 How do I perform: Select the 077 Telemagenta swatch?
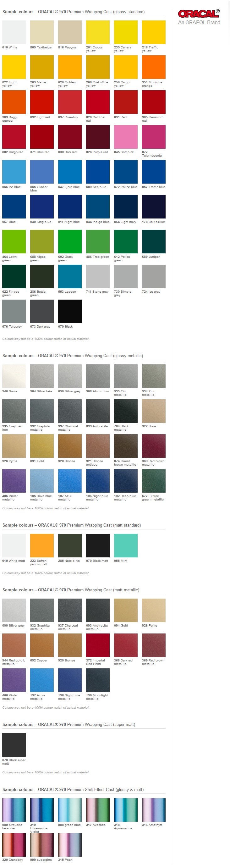[x=154, y=137]
